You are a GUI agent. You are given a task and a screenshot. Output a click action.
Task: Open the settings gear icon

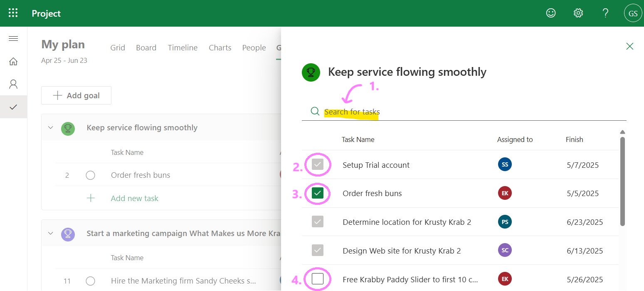[x=578, y=13]
